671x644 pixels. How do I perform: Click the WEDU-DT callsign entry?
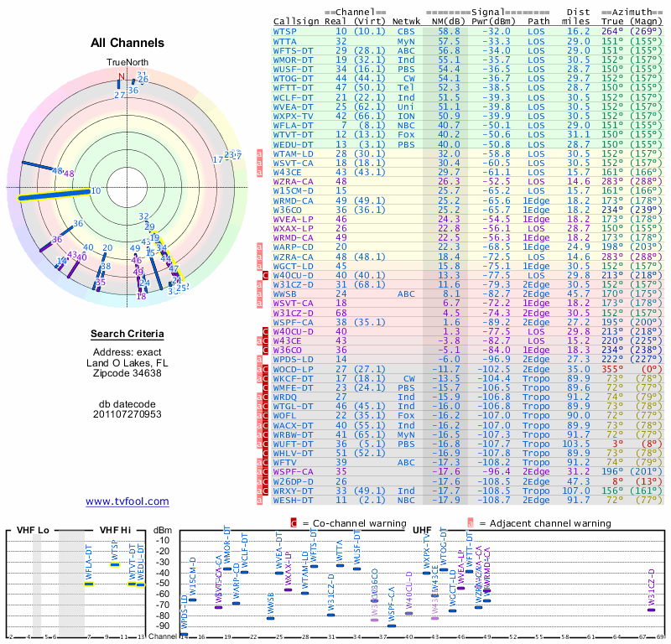pyautogui.click(x=294, y=144)
